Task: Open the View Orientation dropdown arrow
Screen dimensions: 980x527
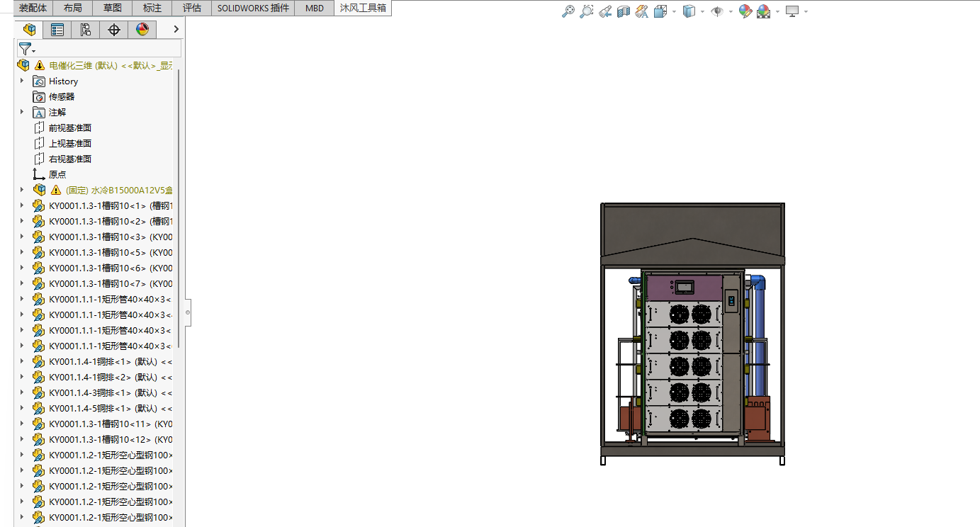Action: 674,11
